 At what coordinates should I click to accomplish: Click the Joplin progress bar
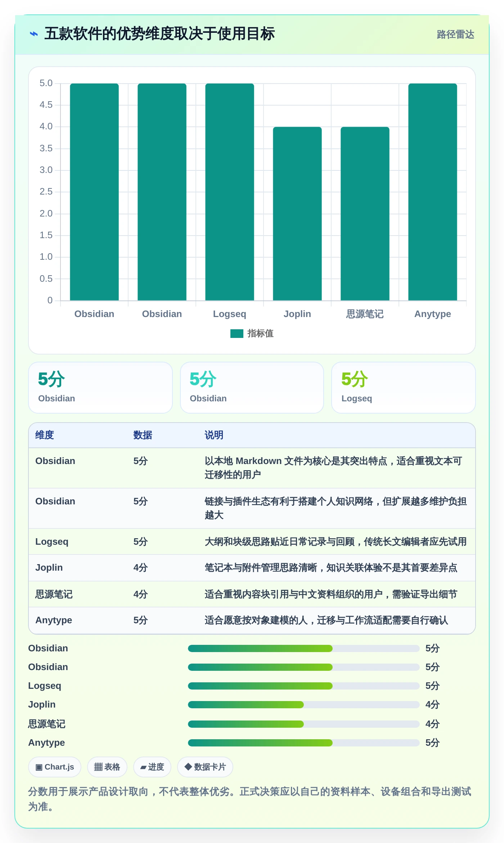pyautogui.click(x=304, y=705)
